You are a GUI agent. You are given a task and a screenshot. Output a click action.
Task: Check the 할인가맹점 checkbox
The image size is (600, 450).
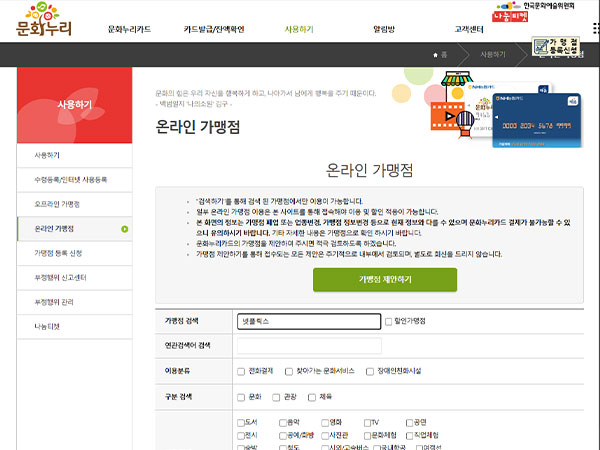tap(388, 321)
